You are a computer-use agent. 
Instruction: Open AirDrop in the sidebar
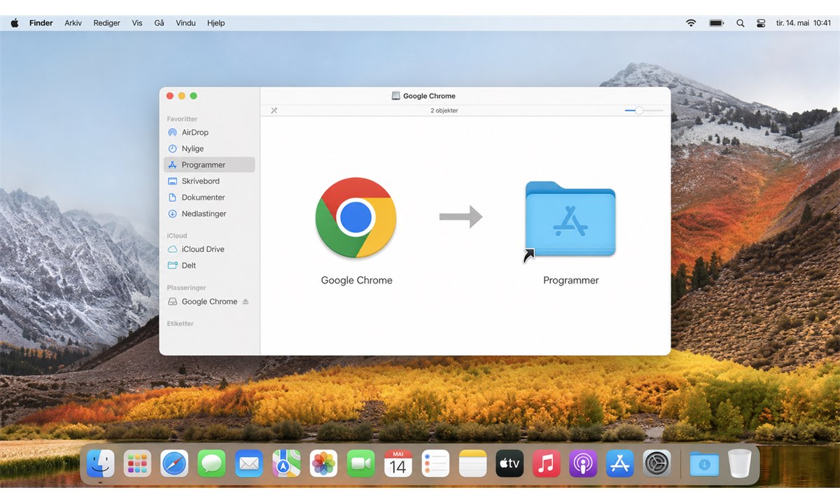click(x=195, y=132)
